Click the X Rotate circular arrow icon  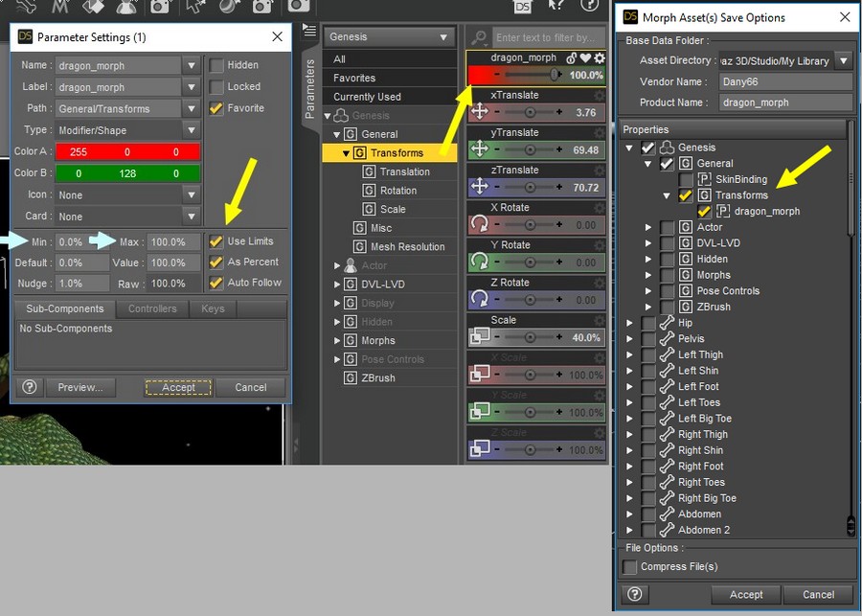[480, 224]
